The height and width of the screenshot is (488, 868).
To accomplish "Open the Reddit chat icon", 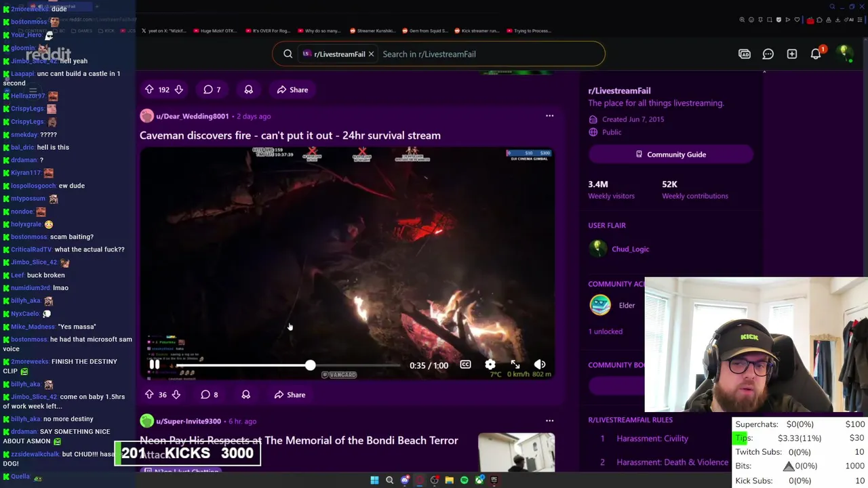I will (768, 54).
